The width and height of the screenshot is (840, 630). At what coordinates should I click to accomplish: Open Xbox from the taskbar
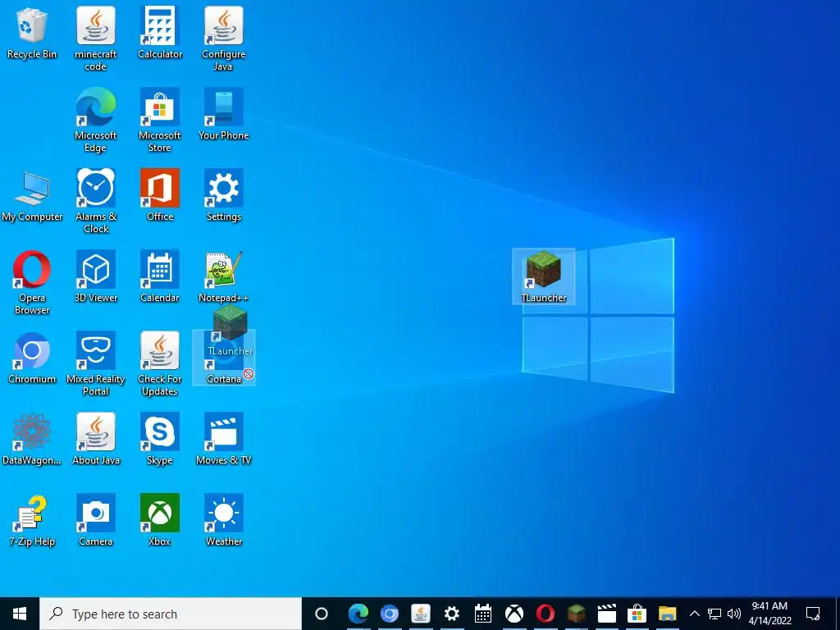tap(514, 614)
